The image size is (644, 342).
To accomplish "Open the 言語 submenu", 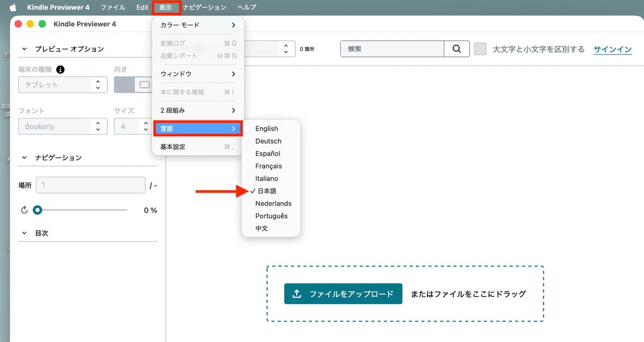I will [x=198, y=129].
